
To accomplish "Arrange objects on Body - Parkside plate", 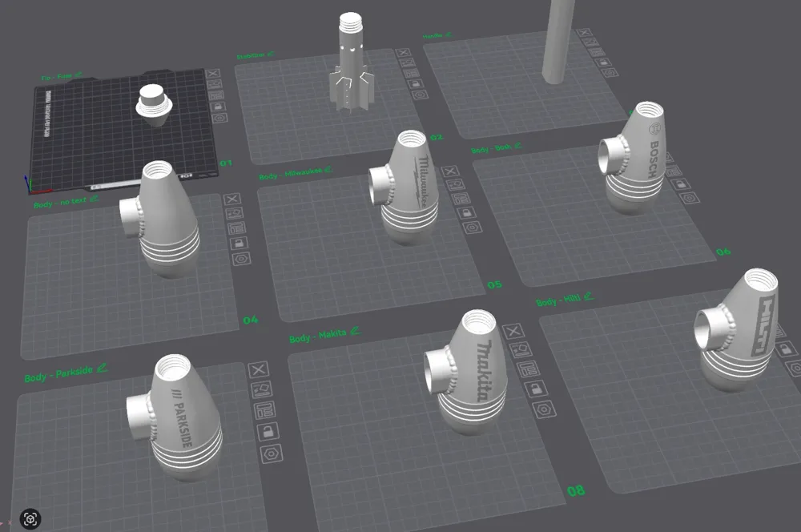I will pos(264,410).
